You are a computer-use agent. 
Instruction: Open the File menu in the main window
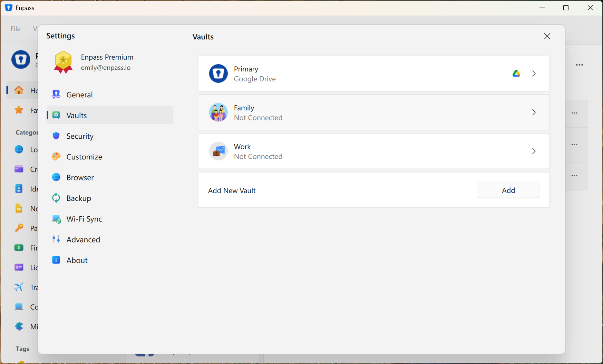coord(16,29)
